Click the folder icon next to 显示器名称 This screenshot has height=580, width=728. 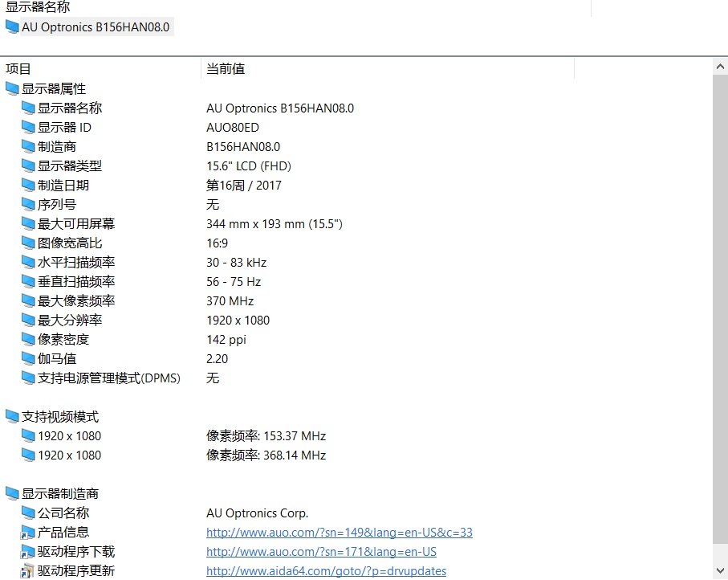click(x=30, y=108)
